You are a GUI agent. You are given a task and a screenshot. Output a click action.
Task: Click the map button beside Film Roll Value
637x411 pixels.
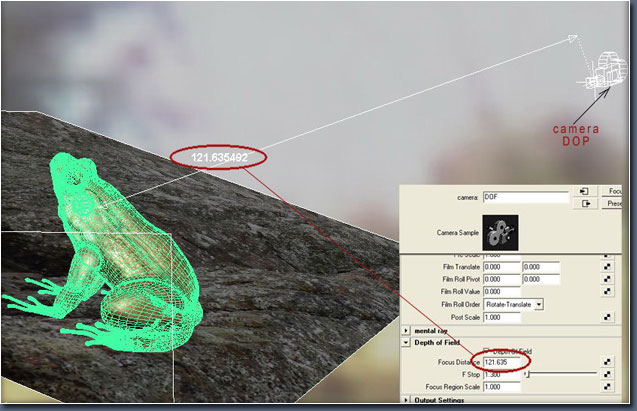pos(606,291)
